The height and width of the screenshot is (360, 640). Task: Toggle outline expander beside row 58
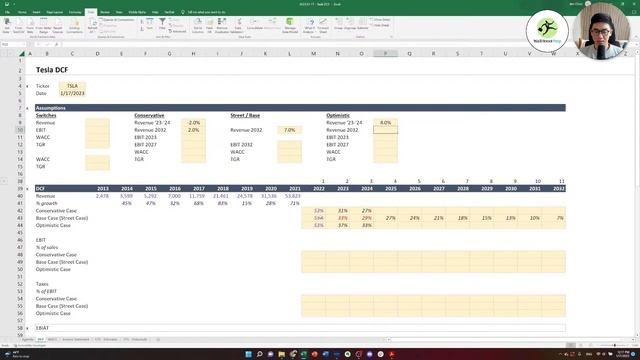click(27, 328)
